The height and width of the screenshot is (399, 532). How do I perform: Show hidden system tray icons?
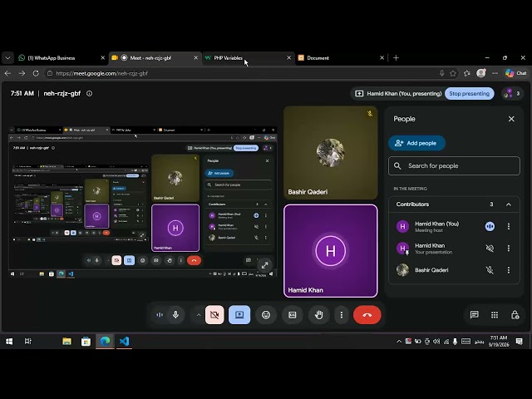399,342
